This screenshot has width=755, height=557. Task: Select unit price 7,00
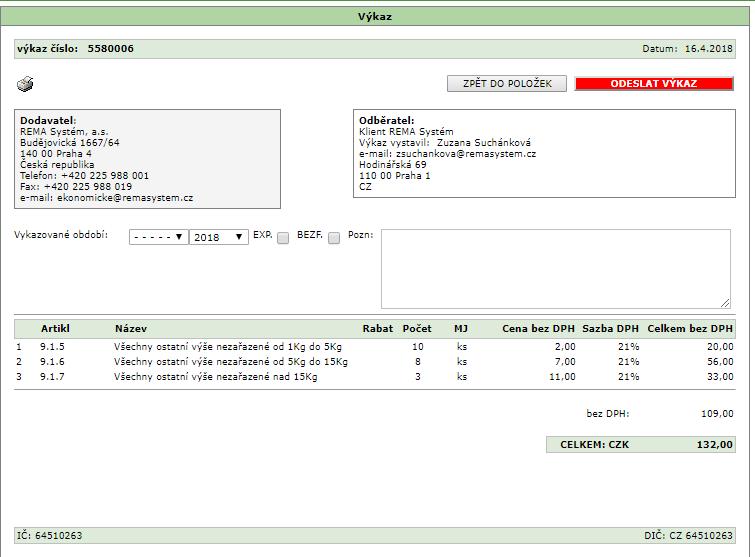tap(565, 362)
